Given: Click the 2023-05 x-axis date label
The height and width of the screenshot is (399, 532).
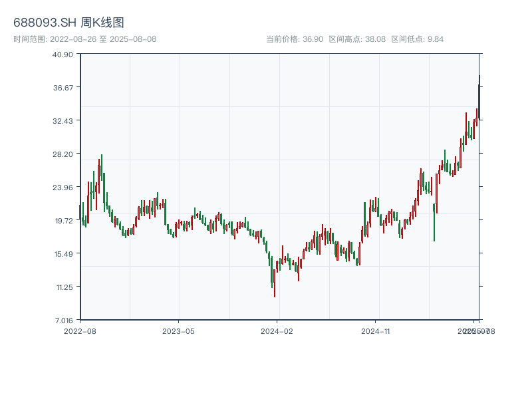Looking at the screenshot, I should (178, 331).
